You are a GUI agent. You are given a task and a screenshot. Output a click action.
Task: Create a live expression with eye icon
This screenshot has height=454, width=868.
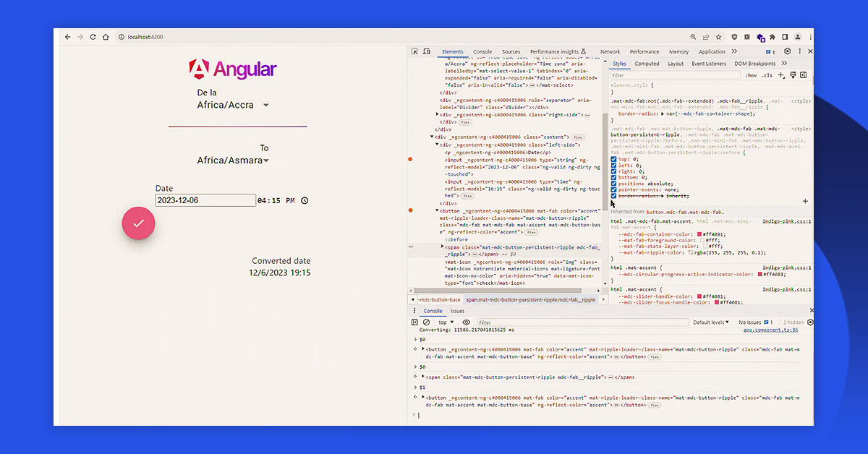[467, 322]
